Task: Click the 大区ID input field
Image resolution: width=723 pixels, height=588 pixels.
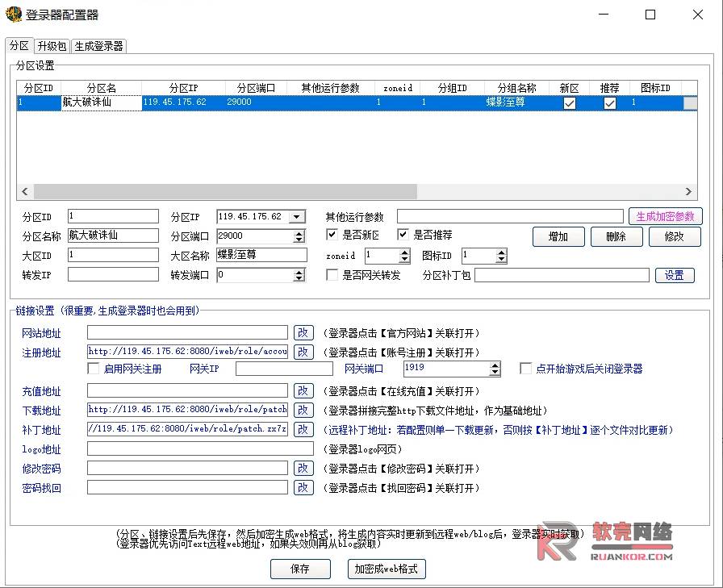Action: (x=113, y=255)
